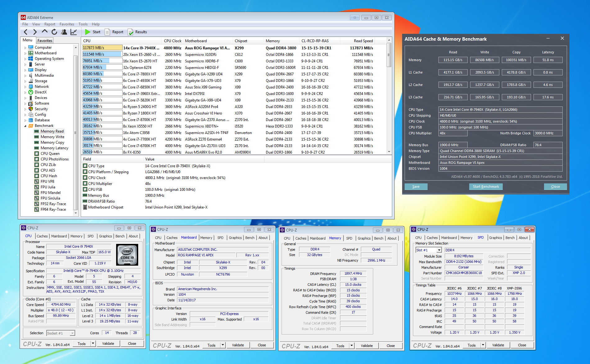
Task: Click the AIDA64 sidebar tree scrollbar thumb
Action: [x=75, y=133]
